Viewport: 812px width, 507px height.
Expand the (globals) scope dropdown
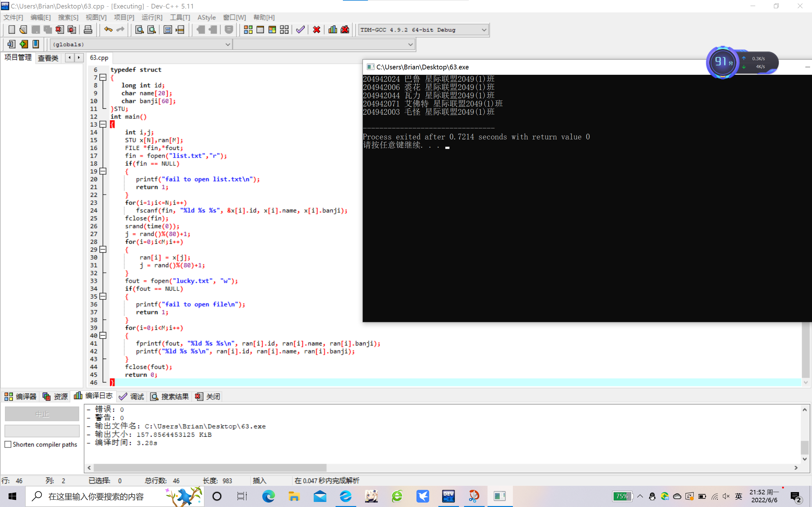click(x=227, y=44)
